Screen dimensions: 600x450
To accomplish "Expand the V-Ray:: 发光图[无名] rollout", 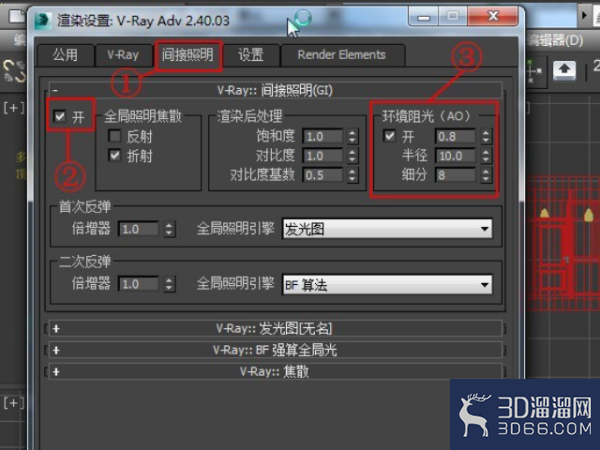I will pyautogui.click(x=275, y=328).
